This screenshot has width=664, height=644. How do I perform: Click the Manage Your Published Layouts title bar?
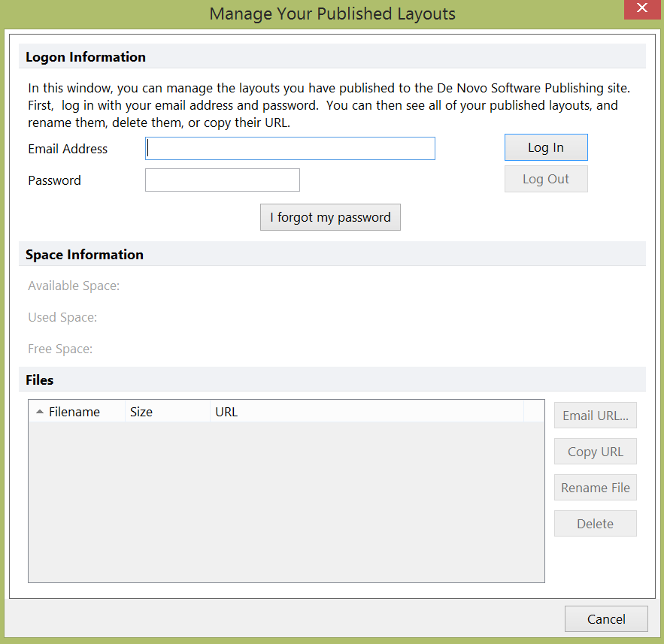(x=332, y=14)
